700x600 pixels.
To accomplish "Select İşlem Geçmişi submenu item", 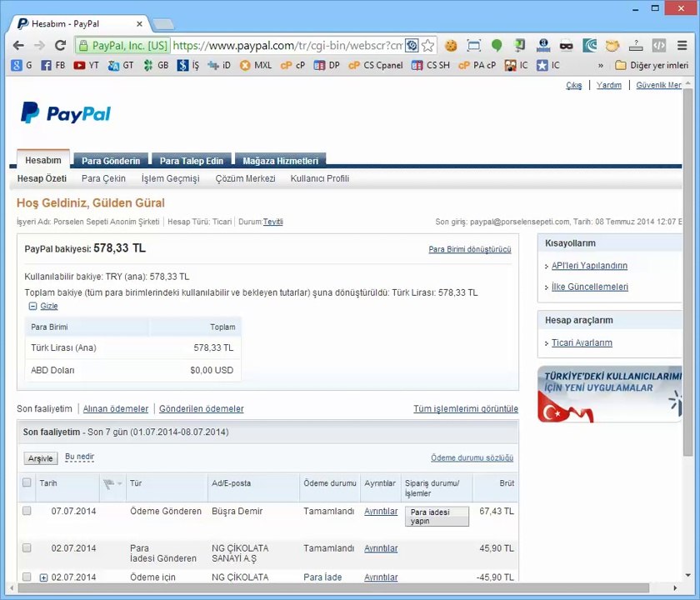I will pyautogui.click(x=171, y=178).
